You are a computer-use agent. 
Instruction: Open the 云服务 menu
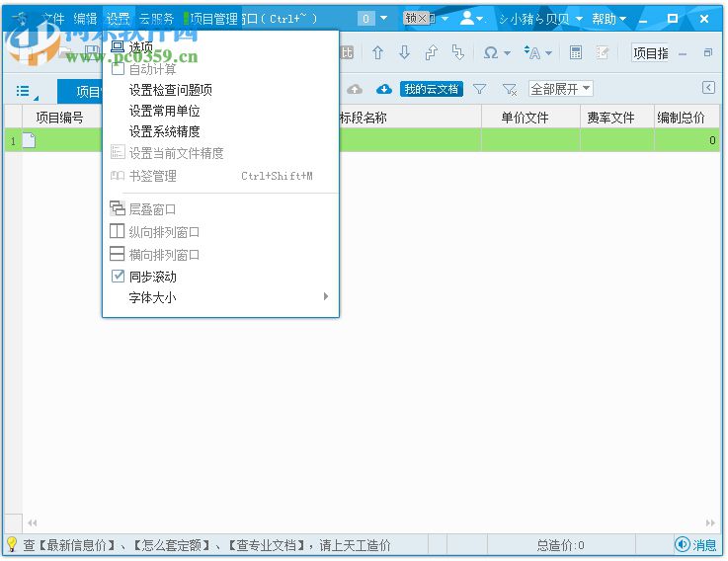156,19
